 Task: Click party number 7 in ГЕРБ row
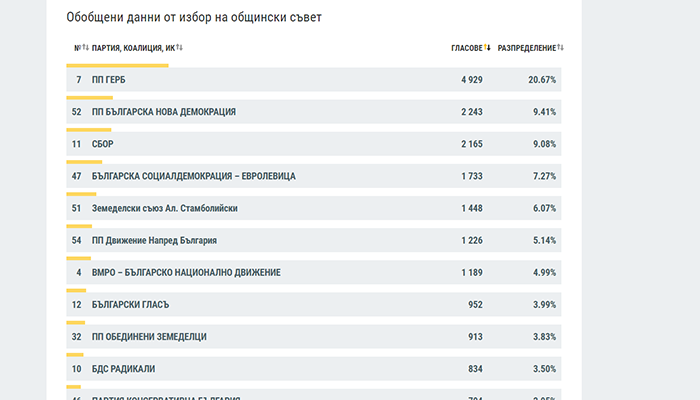point(79,80)
